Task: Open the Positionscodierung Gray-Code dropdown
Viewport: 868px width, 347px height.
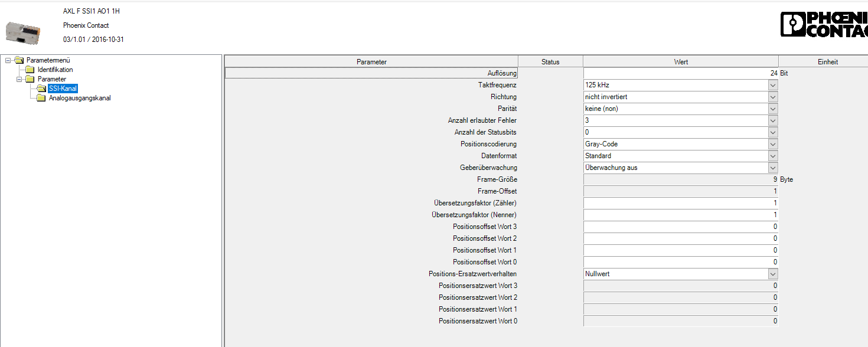Action: click(772, 144)
